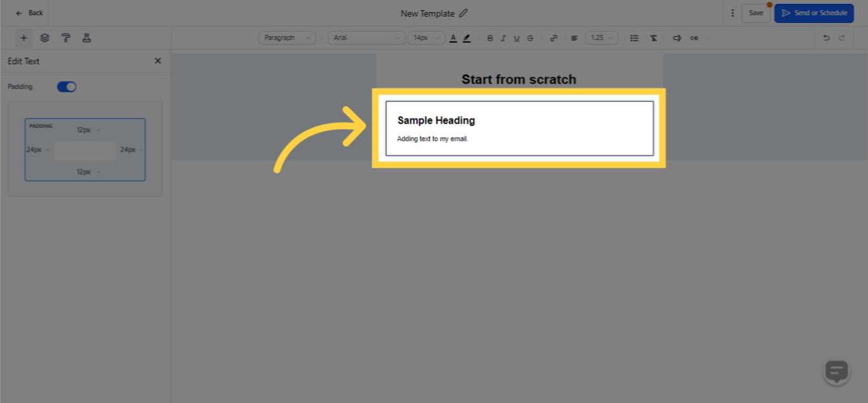This screenshot has width=868, height=403.
Task: Open the flask testing icon
Action: 86,38
